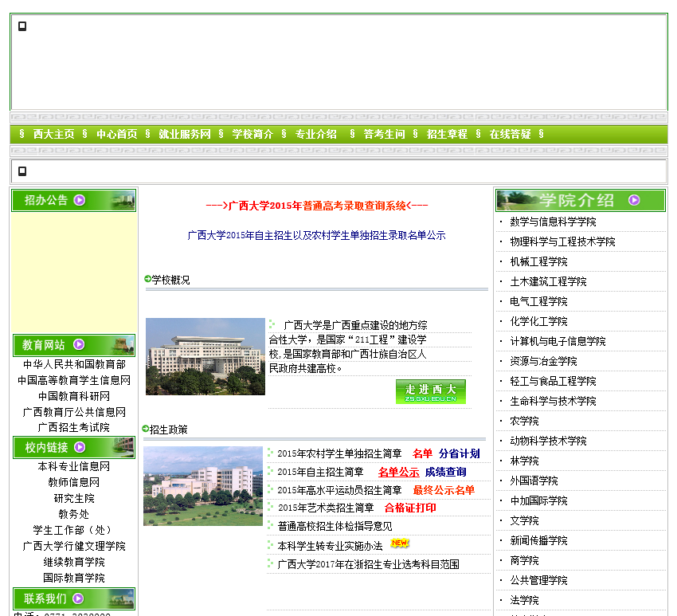Open 就业服务网 in the navigation bar
677x616 pixels.
[185, 134]
